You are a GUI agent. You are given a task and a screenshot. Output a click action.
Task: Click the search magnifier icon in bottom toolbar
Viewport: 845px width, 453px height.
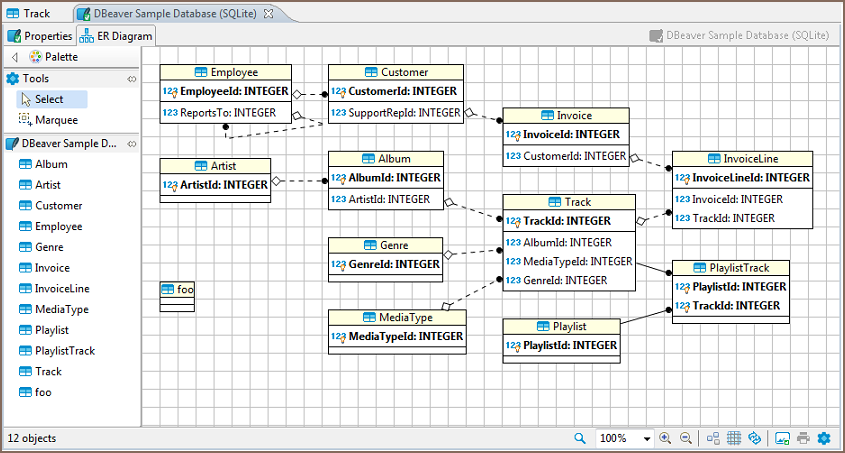580,438
